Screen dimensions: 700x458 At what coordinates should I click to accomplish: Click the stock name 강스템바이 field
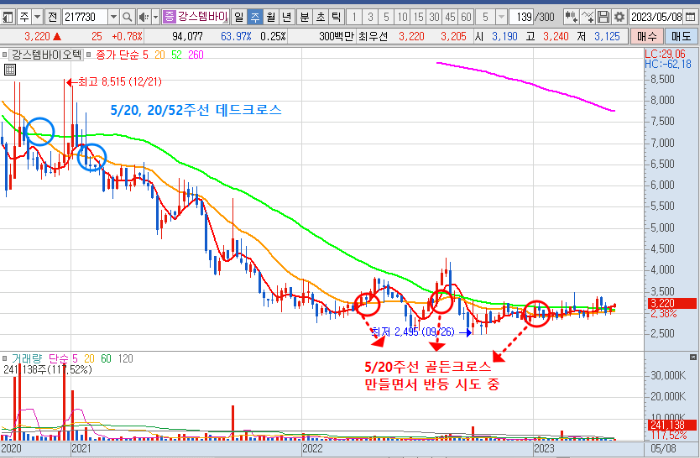click(203, 17)
